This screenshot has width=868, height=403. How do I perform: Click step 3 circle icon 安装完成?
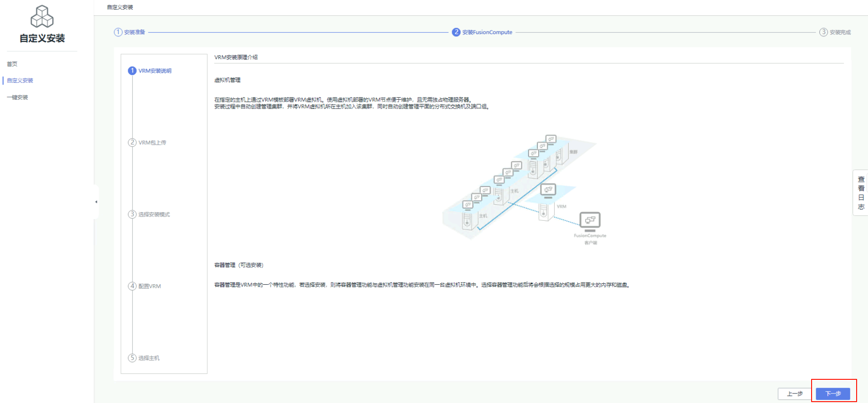pyautogui.click(x=823, y=32)
